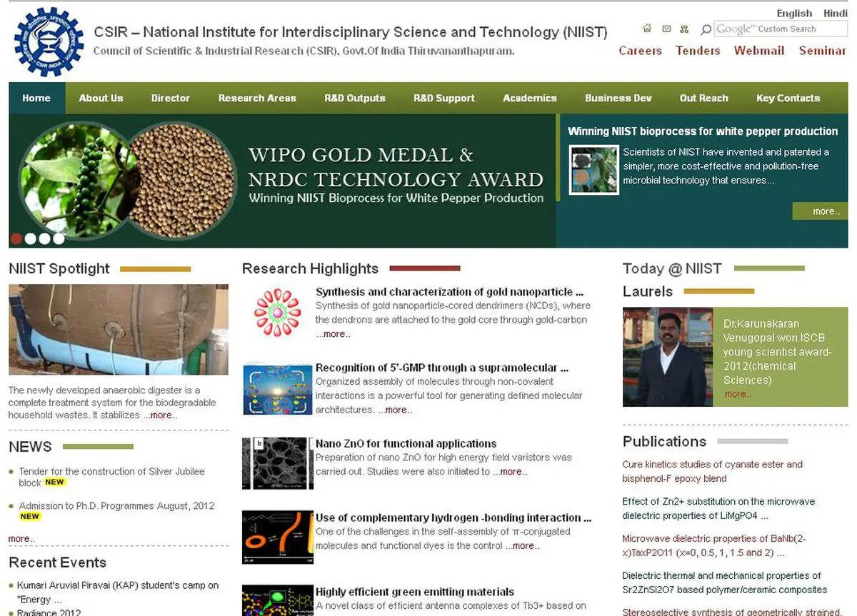Open 'Synthesis and characterization of gold nanoparticle' article
The height and width of the screenshot is (616, 857).
pos(450,292)
